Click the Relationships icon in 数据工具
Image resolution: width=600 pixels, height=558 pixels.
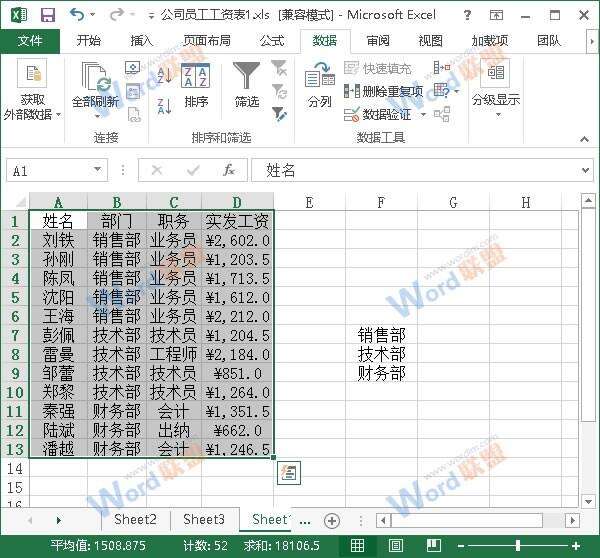tap(442, 114)
